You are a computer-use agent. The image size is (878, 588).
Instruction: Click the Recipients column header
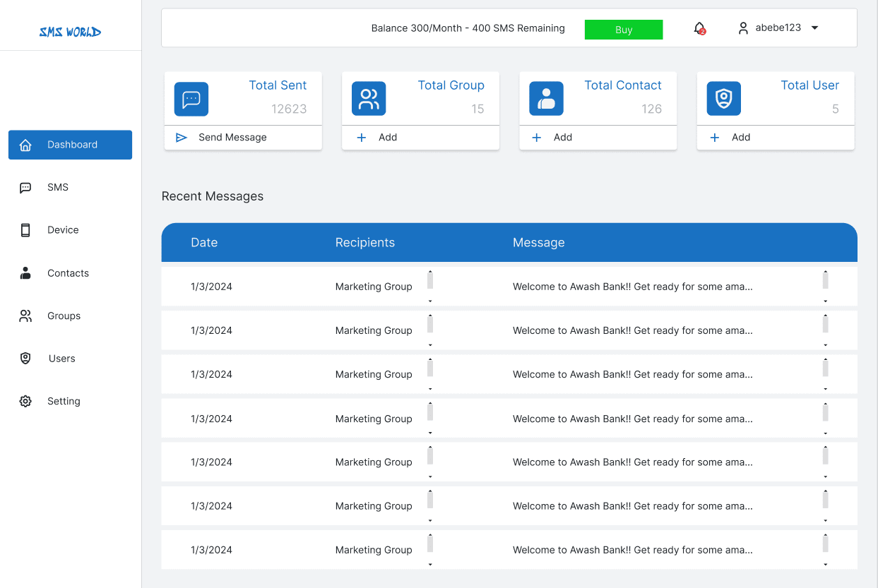365,243
